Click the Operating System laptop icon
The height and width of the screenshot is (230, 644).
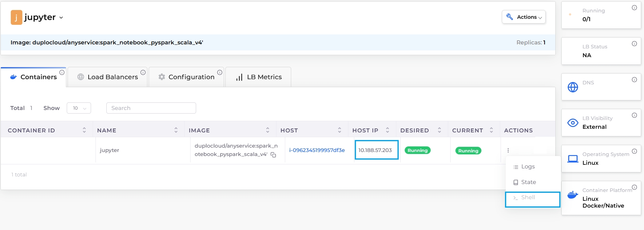click(572, 159)
